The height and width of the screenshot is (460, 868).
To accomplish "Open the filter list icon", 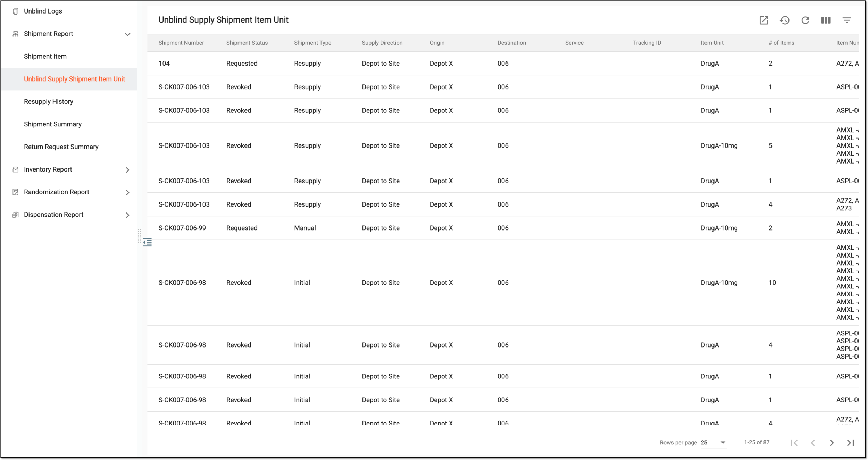I will point(846,20).
